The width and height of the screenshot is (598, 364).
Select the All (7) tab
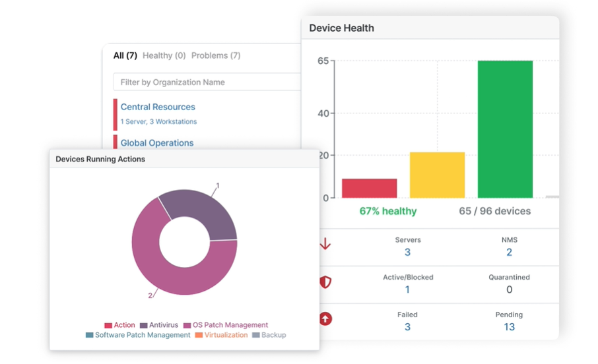(125, 55)
